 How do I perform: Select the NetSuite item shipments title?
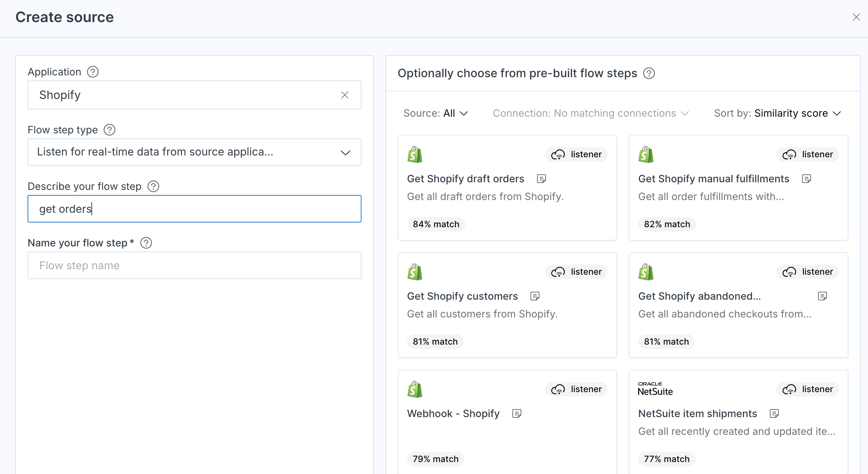[x=698, y=413]
